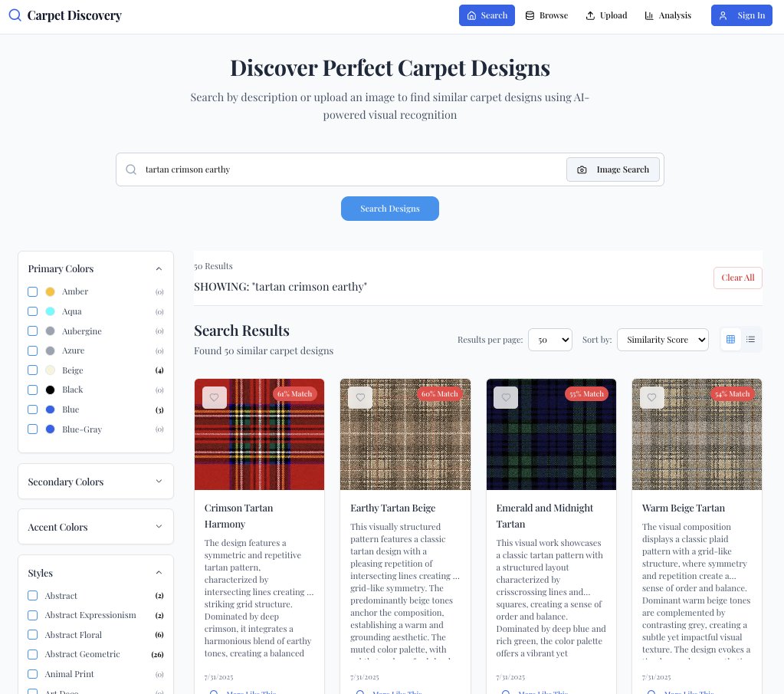
Task: Go to the Browse page
Action: (547, 15)
